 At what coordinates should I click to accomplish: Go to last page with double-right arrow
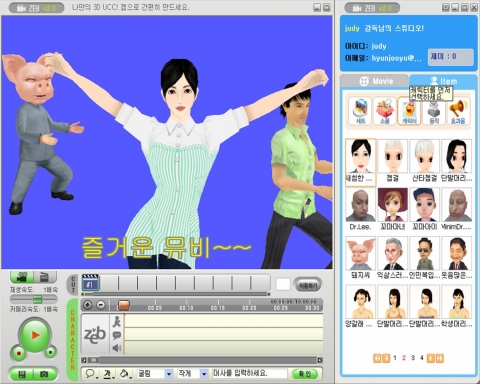click(x=440, y=358)
